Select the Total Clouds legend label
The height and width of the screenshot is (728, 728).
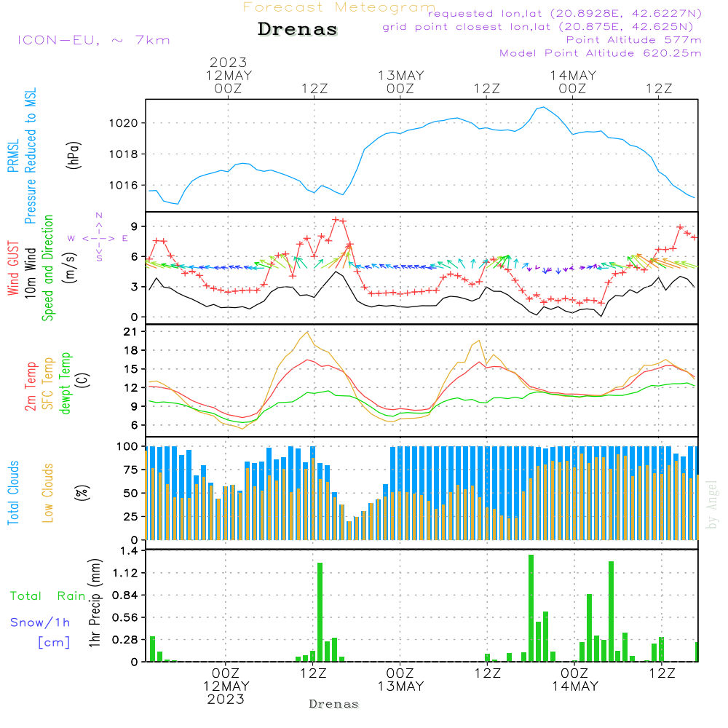13,493
